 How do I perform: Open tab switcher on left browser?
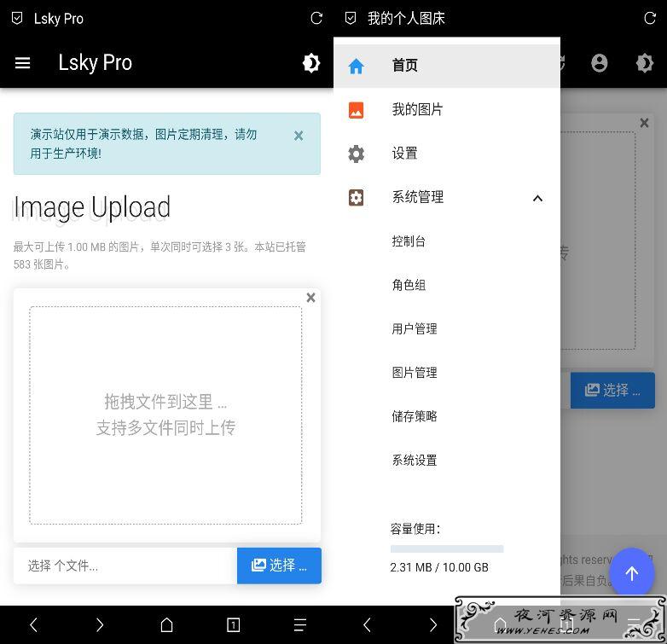[233, 625]
